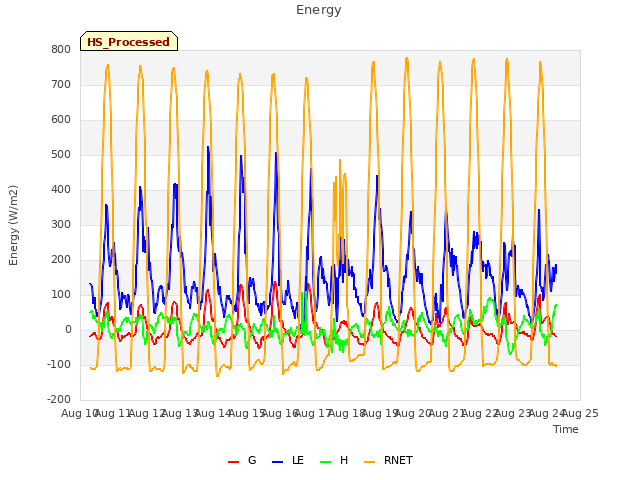Click the red G legend line marker

233,462
